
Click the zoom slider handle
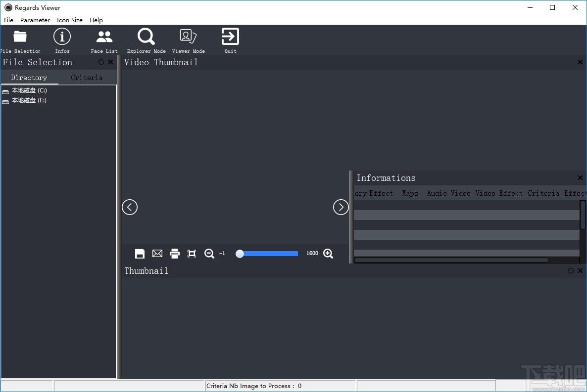pyautogui.click(x=240, y=254)
